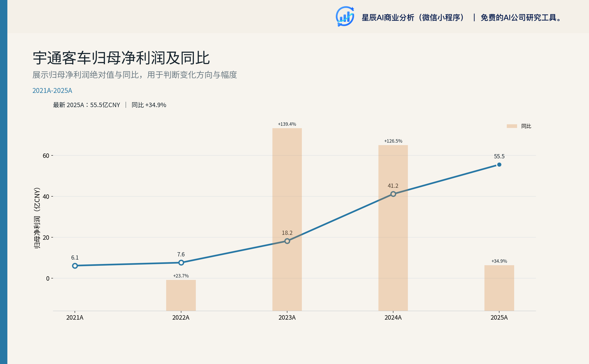
Task: Click the 6.1 value label
Action: [x=75, y=258]
